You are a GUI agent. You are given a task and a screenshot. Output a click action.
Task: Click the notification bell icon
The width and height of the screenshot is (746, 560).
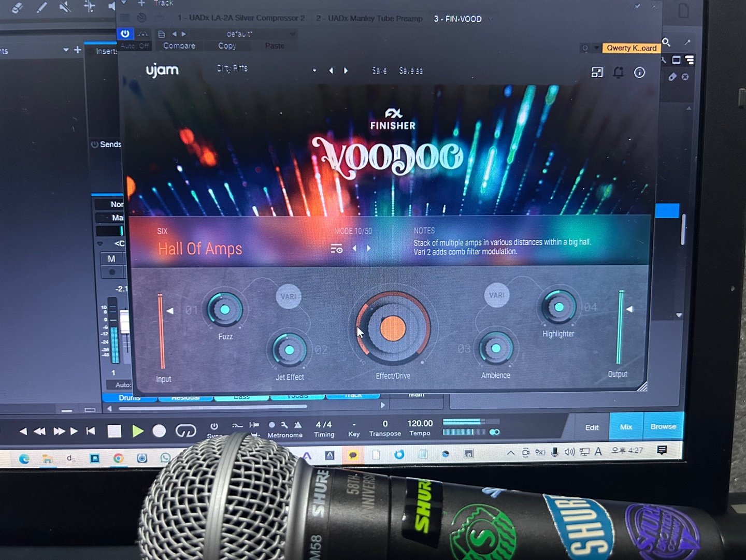(618, 73)
